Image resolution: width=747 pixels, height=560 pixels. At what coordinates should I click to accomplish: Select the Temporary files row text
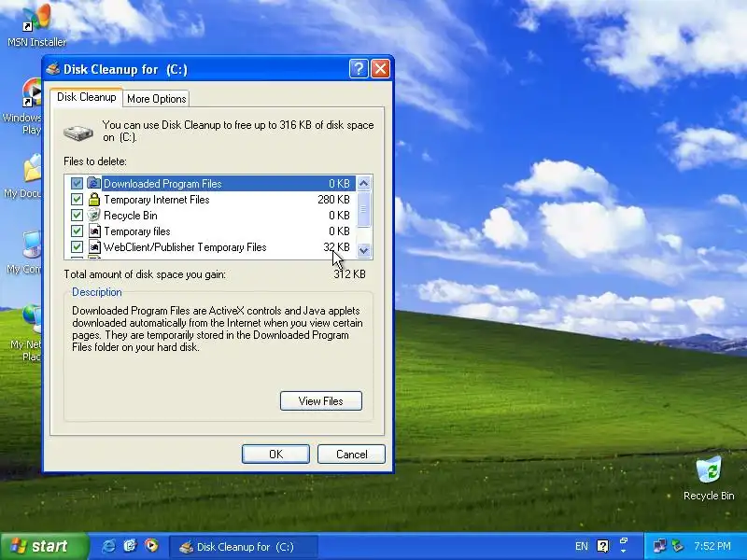(136, 231)
